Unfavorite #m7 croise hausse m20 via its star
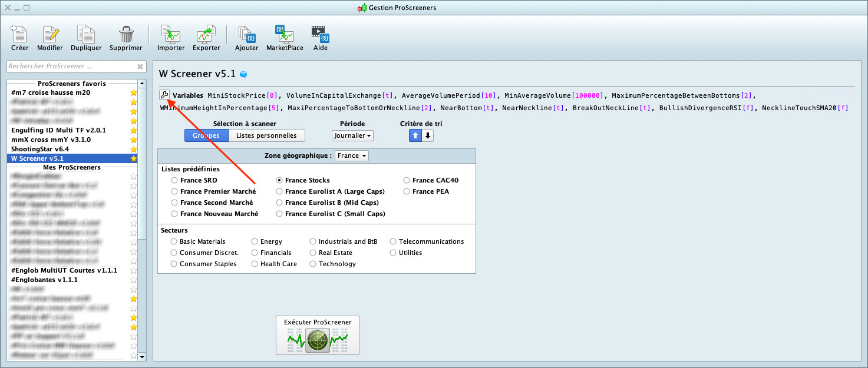 pos(134,93)
